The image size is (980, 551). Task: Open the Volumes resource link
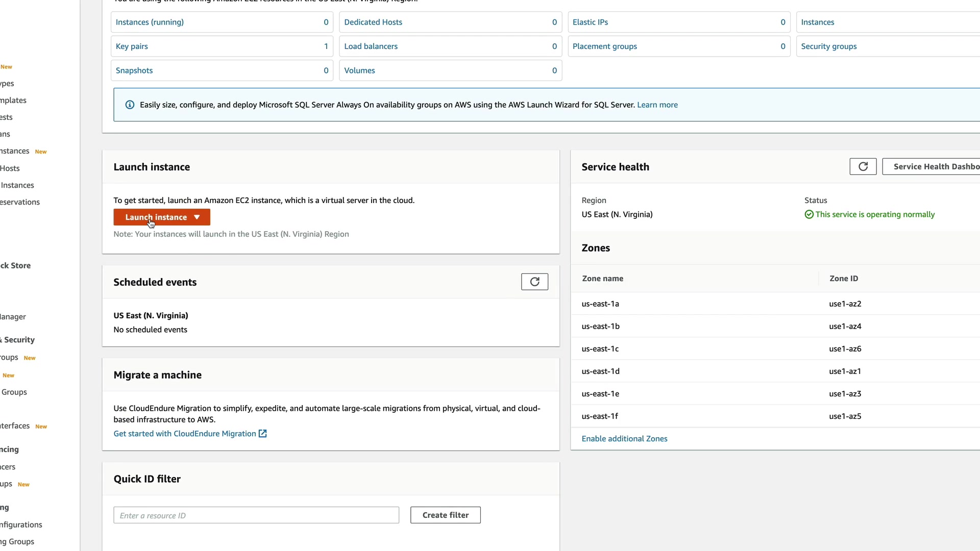359,71
